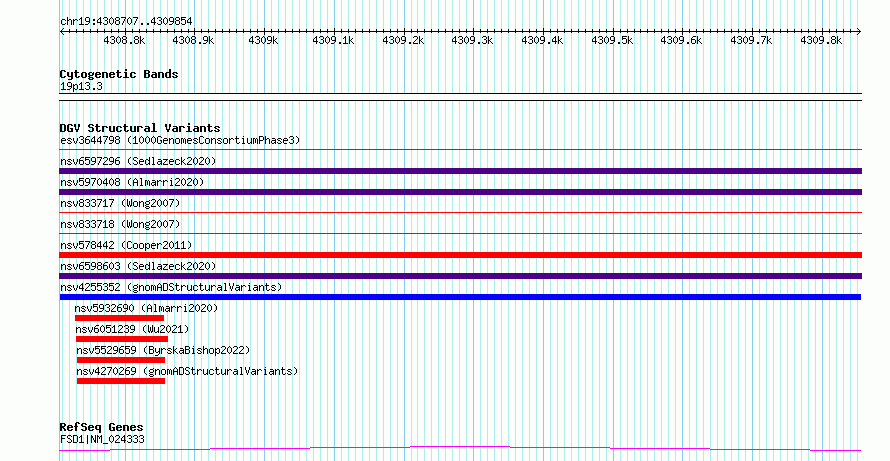This screenshot has width=890, height=461.
Task: Click purple bar under nsv5970408
Action: (x=460, y=192)
